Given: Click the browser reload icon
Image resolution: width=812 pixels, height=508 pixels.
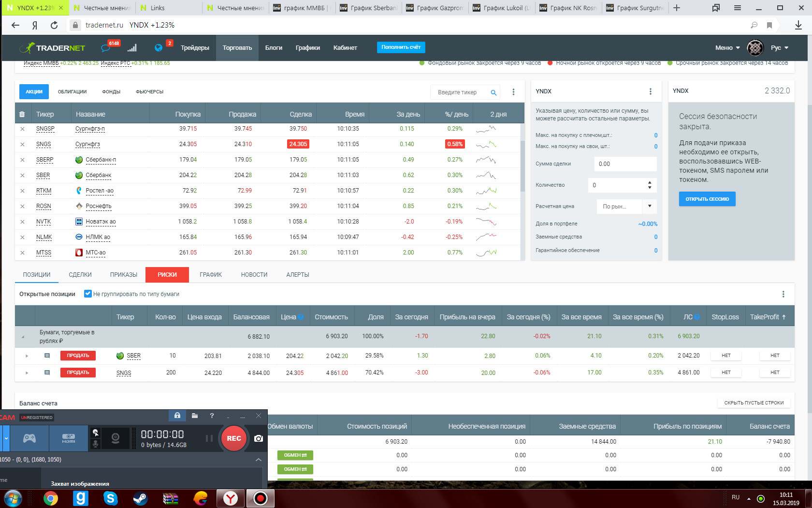Looking at the screenshot, I should pyautogui.click(x=54, y=25).
